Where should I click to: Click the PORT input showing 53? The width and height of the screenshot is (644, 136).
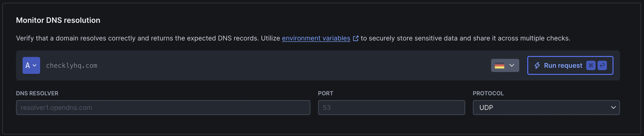tap(391, 108)
